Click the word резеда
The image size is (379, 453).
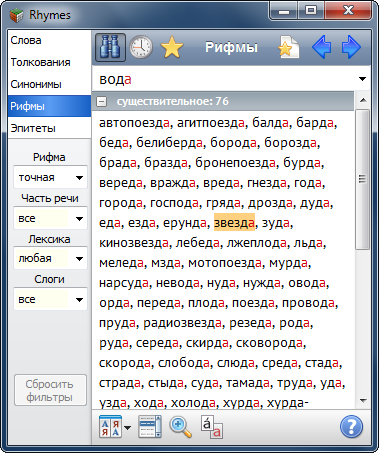point(251,323)
